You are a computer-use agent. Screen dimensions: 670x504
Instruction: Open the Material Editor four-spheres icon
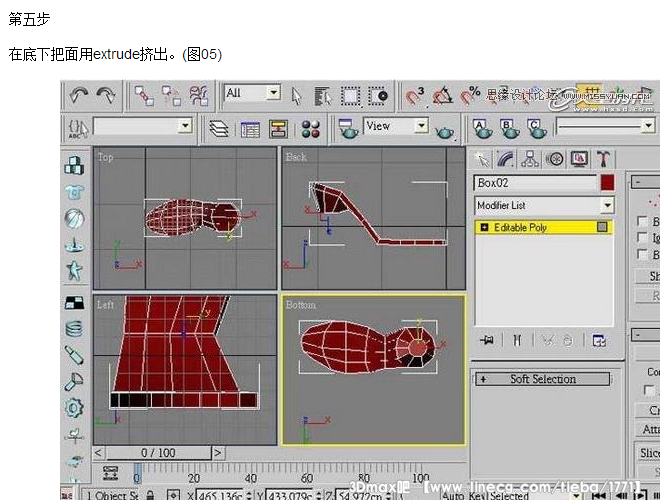[x=310, y=129]
